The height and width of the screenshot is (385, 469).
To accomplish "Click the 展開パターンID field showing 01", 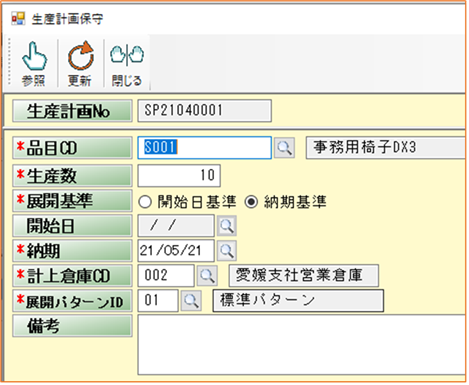I will 158,301.
